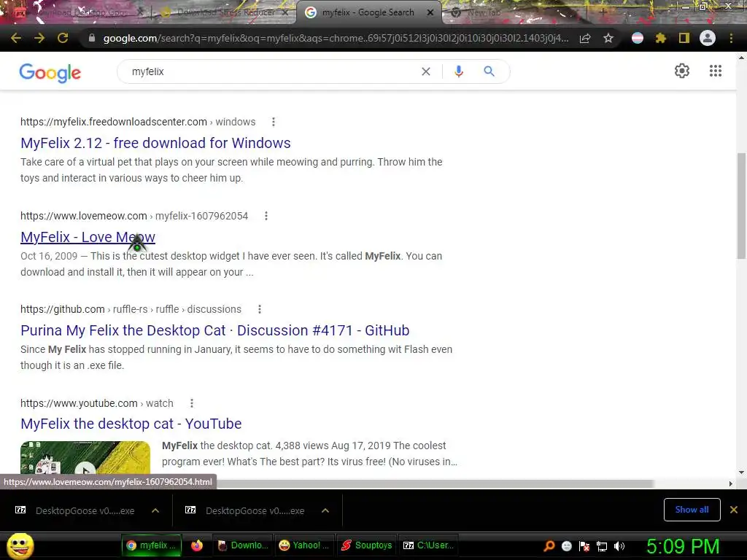Open MyFelix 2.12 free download link
This screenshot has width=747, height=560.
pyautogui.click(x=155, y=143)
